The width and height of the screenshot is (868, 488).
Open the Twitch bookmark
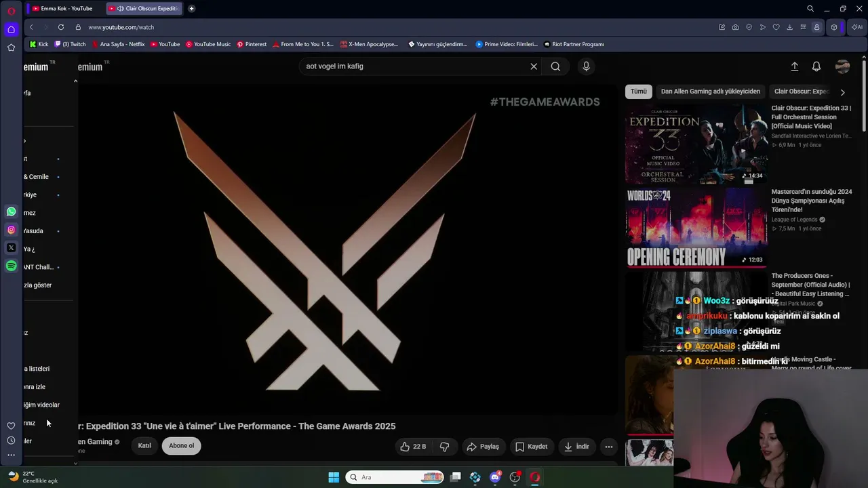[x=71, y=45]
